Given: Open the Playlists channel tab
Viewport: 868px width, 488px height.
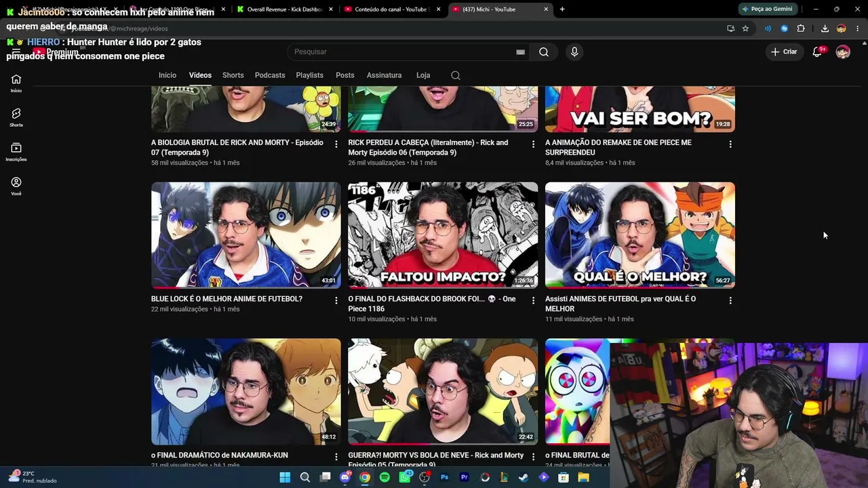Looking at the screenshot, I should pos(310,75).
